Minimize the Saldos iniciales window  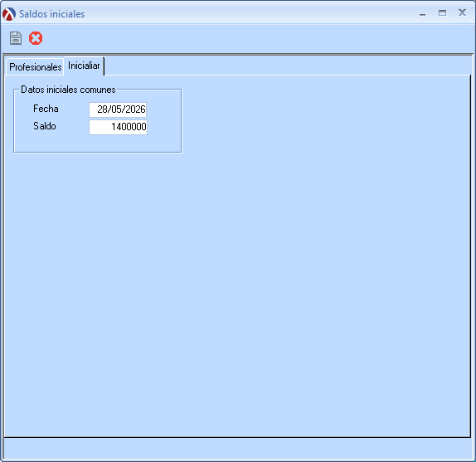[x=422, y=14]
